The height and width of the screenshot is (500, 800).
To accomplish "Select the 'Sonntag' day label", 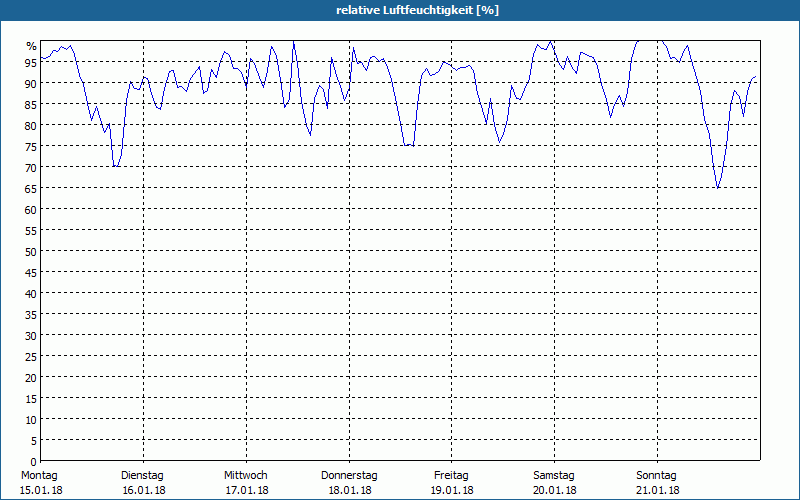I will coord(656,476).
